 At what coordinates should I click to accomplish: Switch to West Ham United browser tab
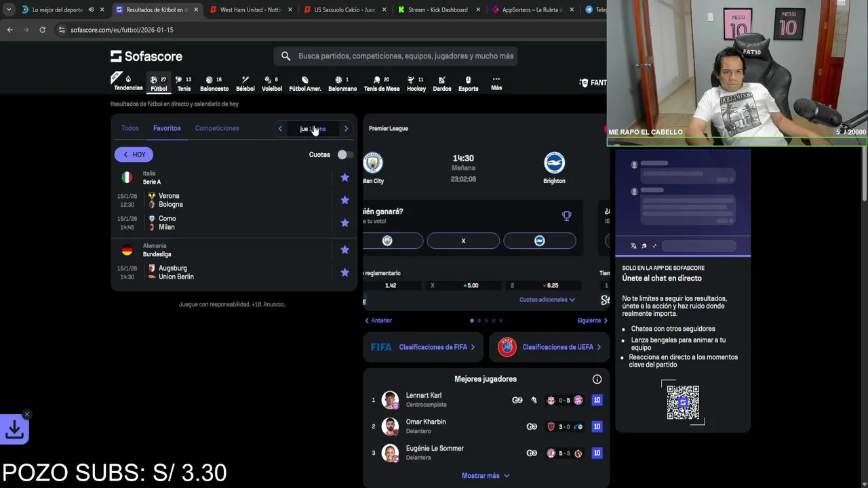[x=250, y=9]
